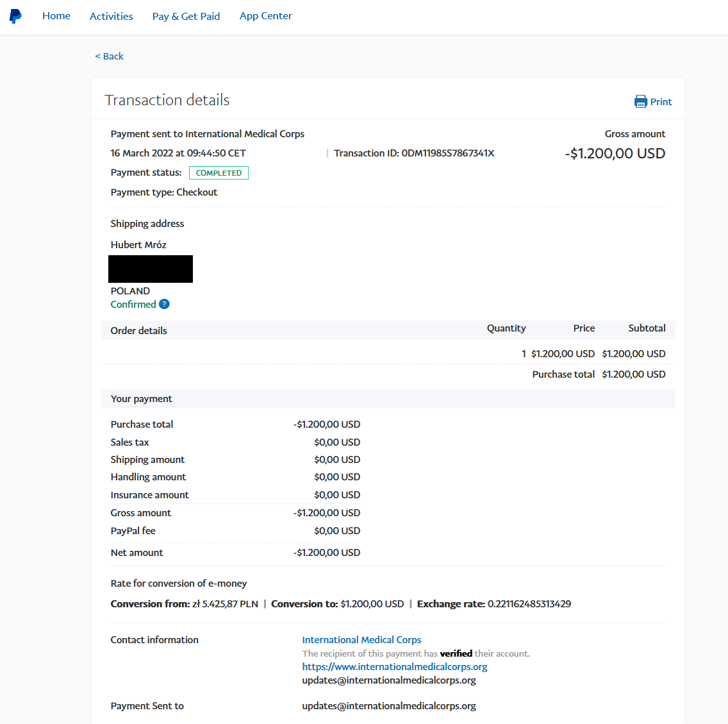Click the PayPal fee label
This screenshot has width=728, height=724.
(x=133, y=531)
